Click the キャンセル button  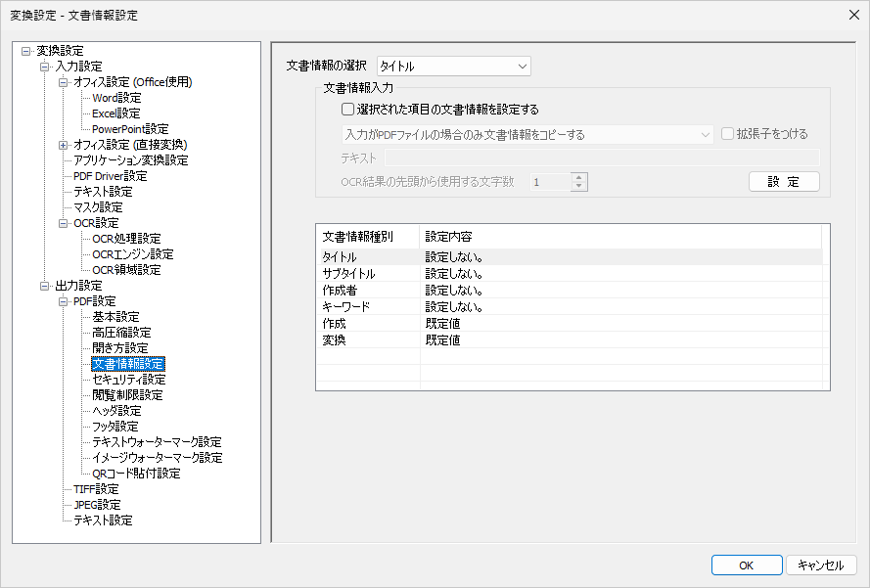click(x=820, y=565)
